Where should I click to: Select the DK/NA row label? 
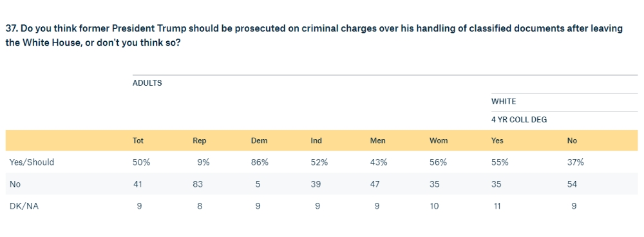(24, 206)
